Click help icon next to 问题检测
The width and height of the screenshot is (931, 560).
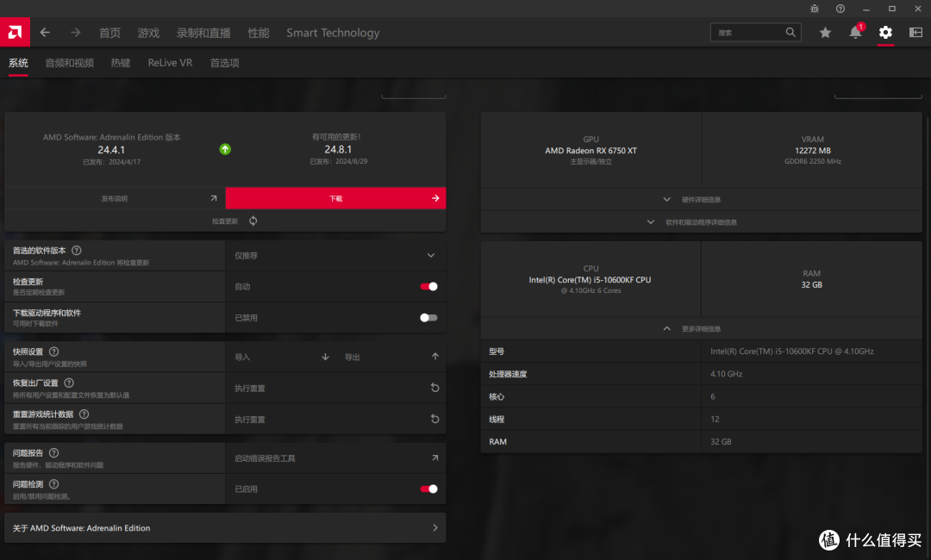pos(54,484)
